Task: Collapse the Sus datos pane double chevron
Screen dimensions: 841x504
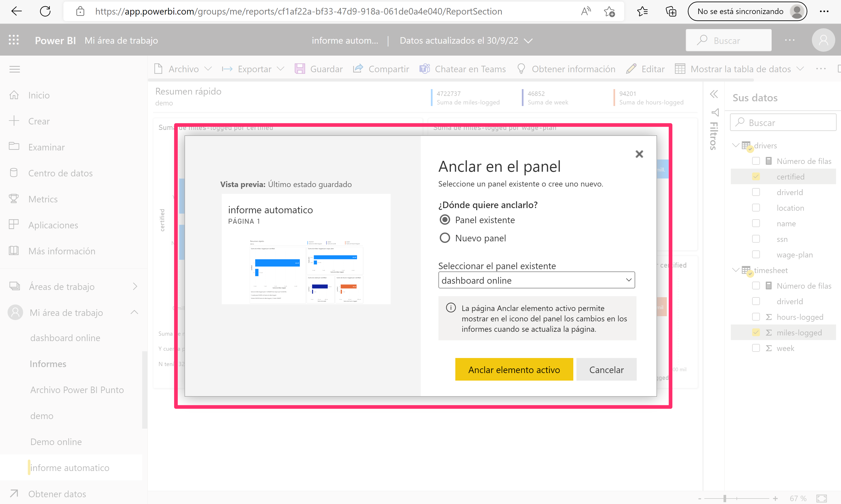Action: (714, 94)
